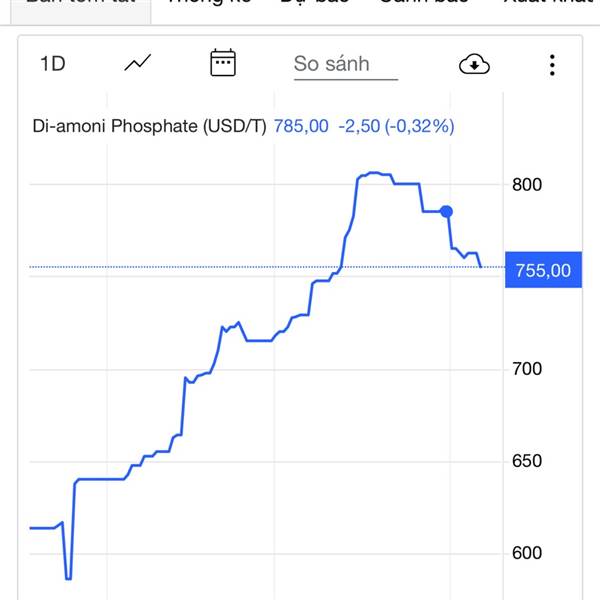Screen dimensions: 600x600
Task: Select the blue data point marker
Action: tap(446, 211)
